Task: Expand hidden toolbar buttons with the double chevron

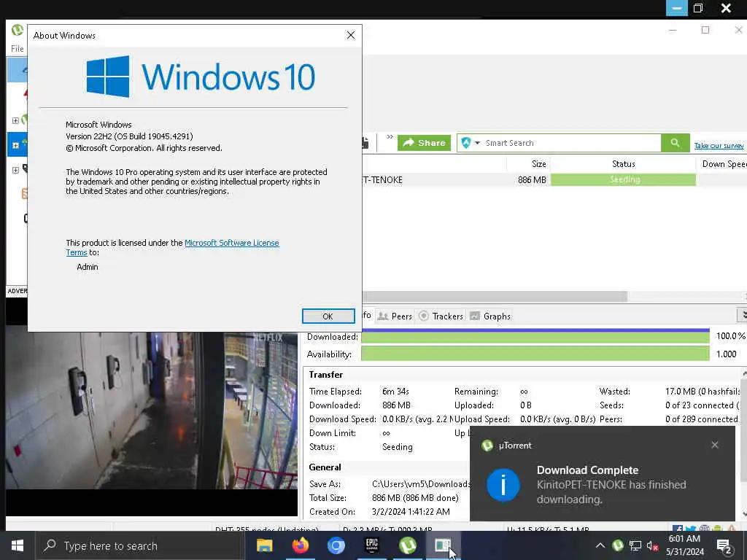Action: (390, 137)
